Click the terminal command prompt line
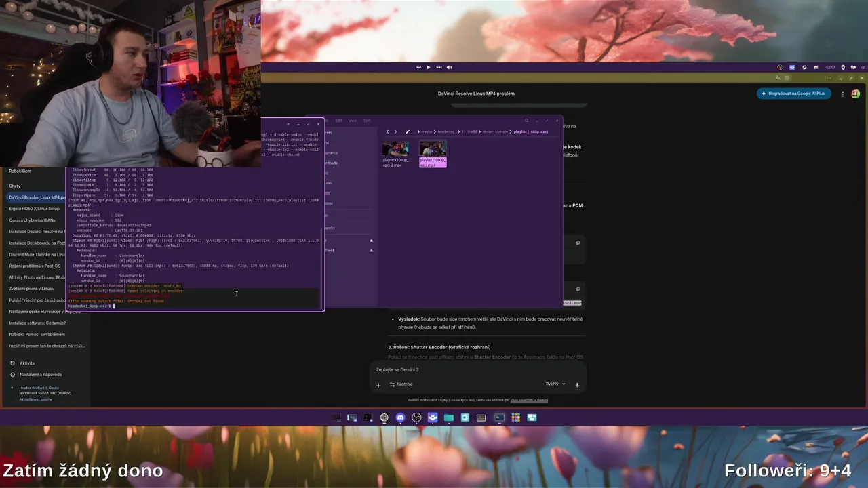 pos(193,306)
